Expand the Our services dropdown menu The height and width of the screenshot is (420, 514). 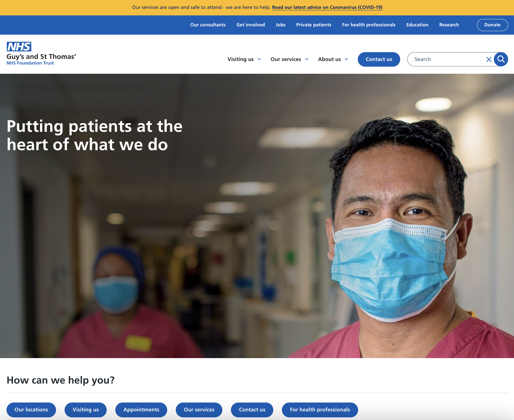289,59
